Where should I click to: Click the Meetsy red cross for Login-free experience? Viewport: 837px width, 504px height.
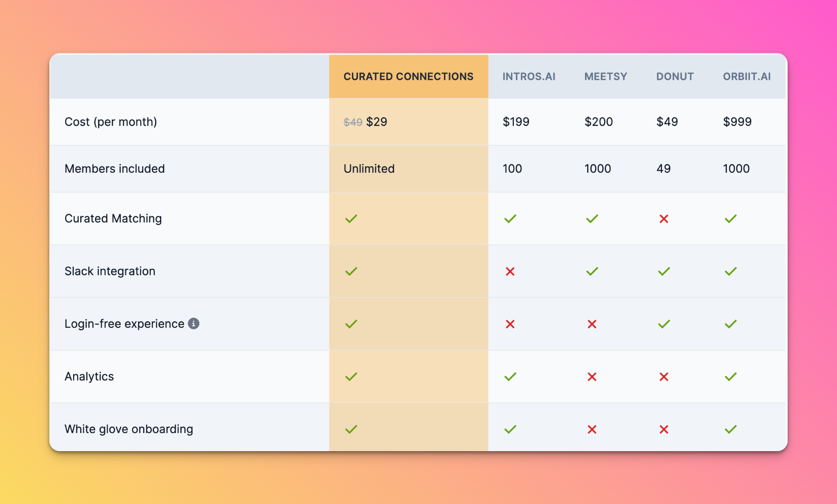(x=592, y=324)
